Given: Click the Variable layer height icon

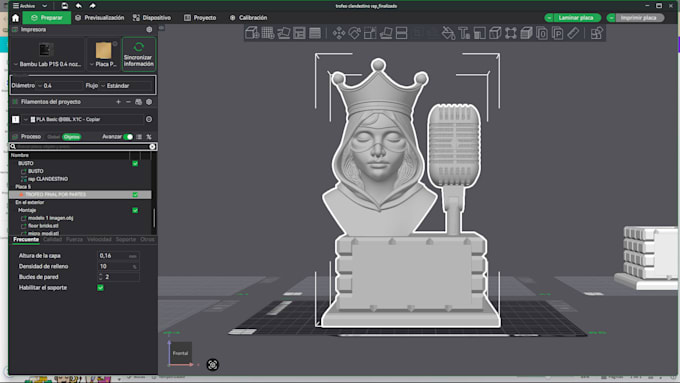Looking at the screenshot, I should (x=315, y=33).
